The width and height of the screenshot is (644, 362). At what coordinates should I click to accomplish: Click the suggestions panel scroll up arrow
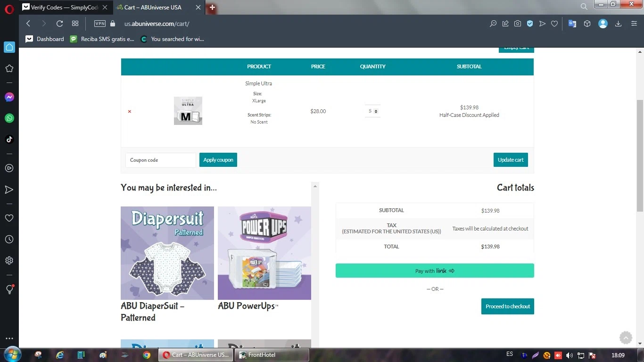(x=315, y=186)
